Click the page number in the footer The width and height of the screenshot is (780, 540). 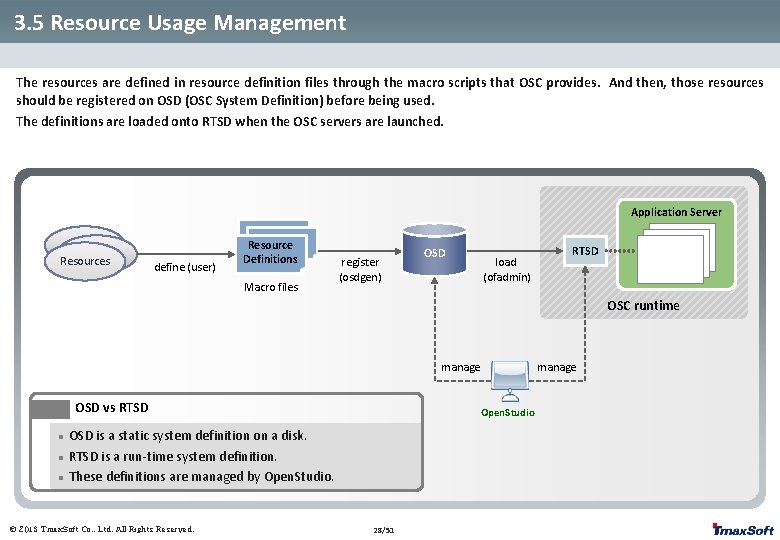384,531
